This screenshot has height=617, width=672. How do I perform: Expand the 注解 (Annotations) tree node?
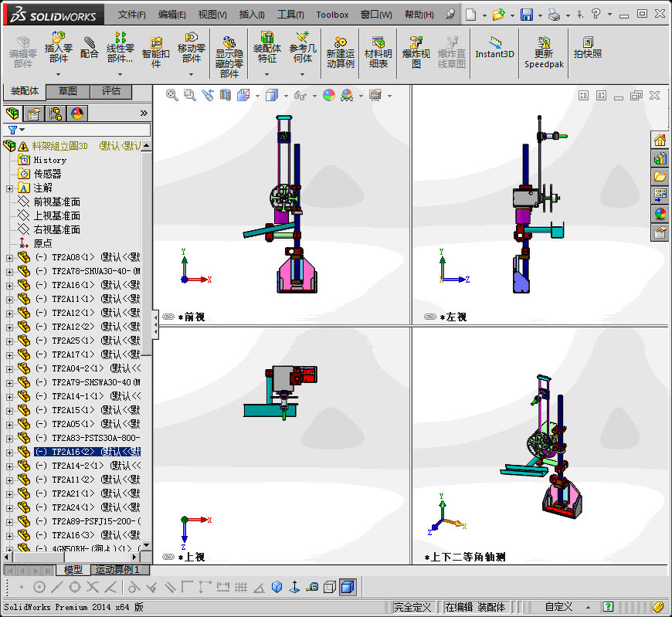click(x=9, y=188)
